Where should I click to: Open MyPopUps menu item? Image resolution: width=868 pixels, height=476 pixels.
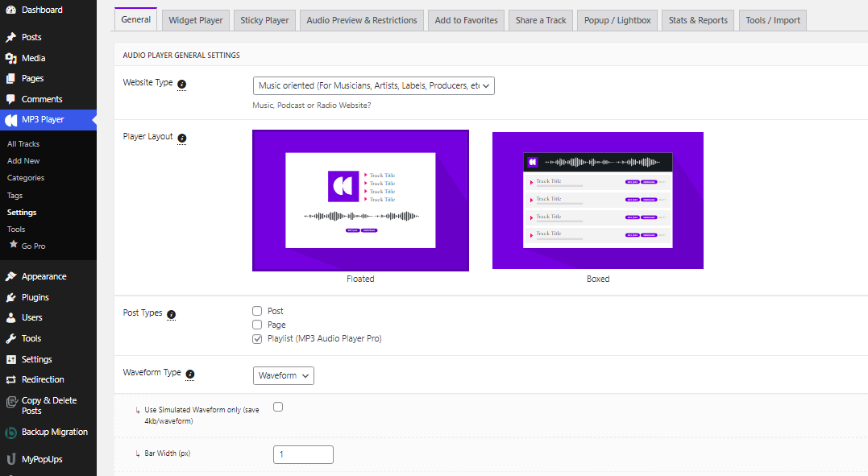(x=48, y=459)
